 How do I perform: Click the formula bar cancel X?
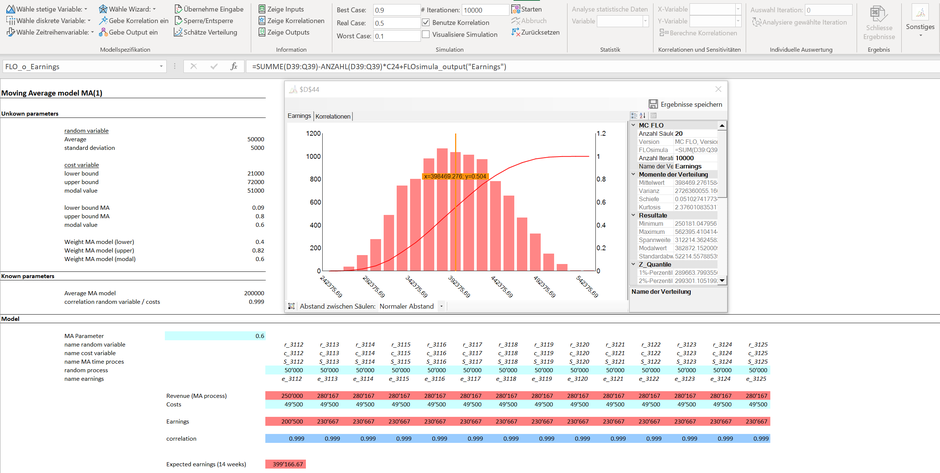point(194,67)
